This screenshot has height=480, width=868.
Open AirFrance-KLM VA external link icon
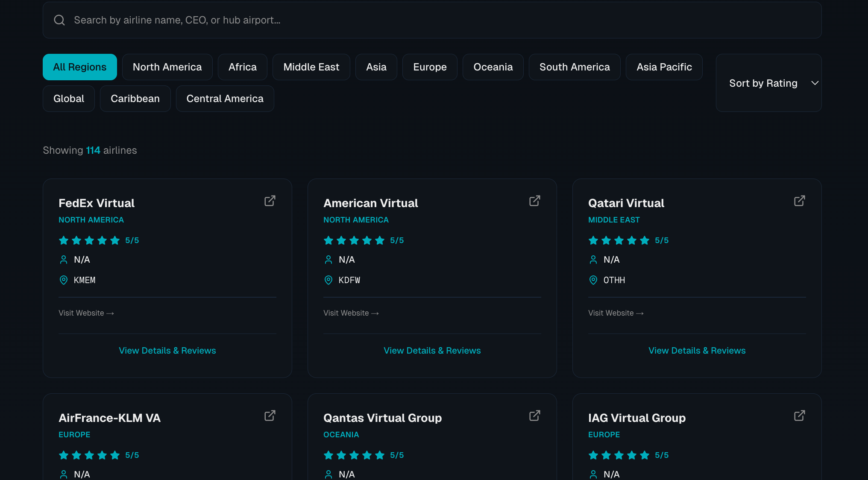pyautogui.click(x=270, y=416)
